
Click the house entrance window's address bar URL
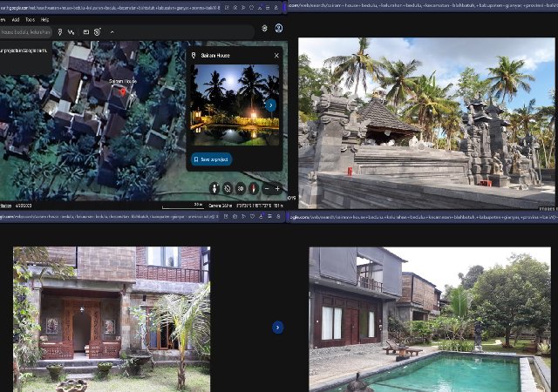coord(110,216)
